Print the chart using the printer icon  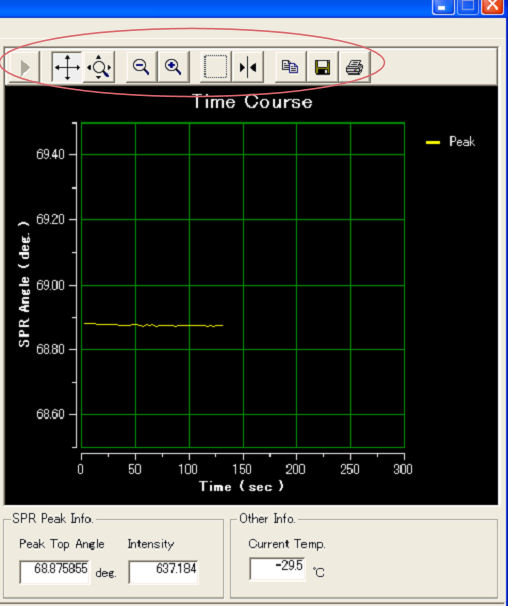coord(355,67)
